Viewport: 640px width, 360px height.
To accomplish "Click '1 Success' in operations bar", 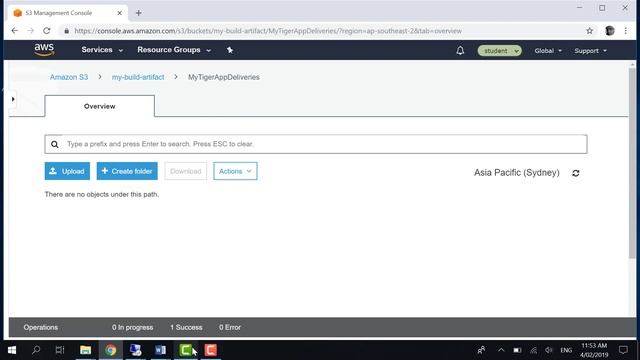I will (x=186, y=327).
